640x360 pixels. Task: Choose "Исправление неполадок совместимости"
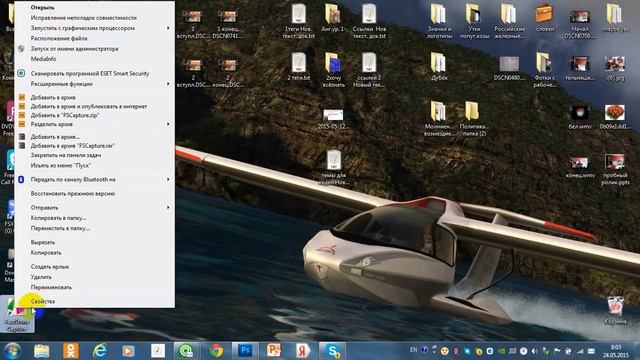(x=95, y=18)
